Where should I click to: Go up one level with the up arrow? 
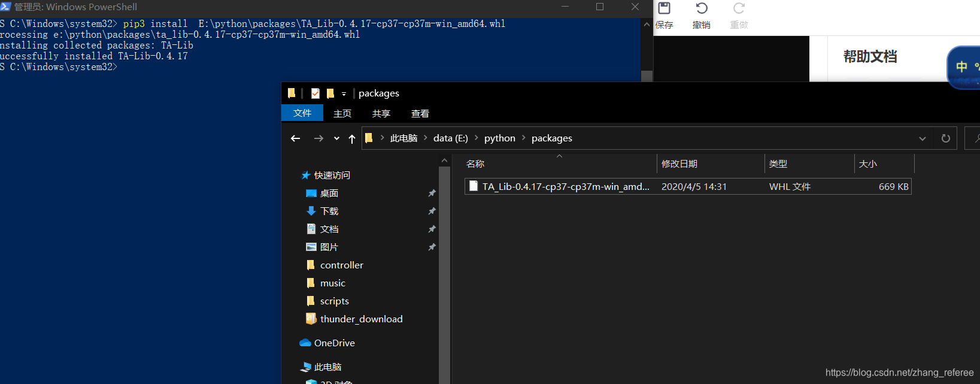coord(352,138)
